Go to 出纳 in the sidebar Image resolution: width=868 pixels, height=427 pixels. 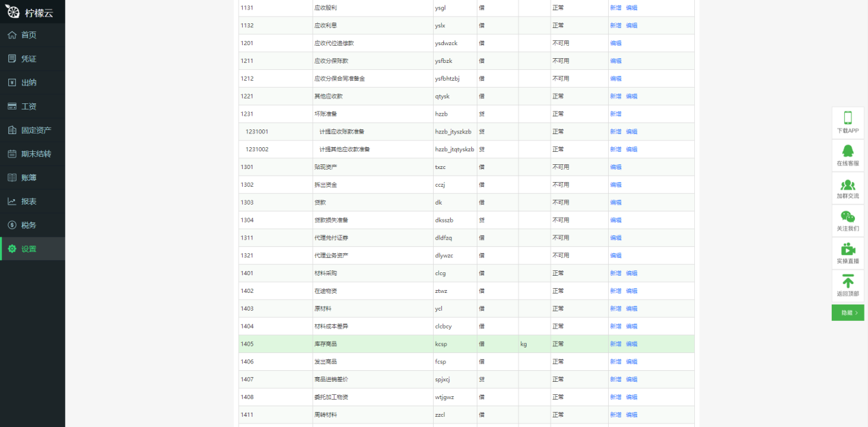(x=29, y=83)
